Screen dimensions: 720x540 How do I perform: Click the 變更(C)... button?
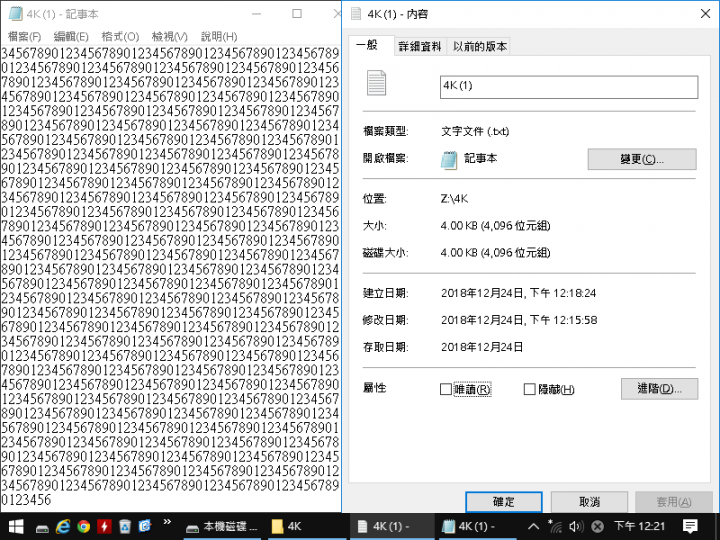(x=642, y=159)
